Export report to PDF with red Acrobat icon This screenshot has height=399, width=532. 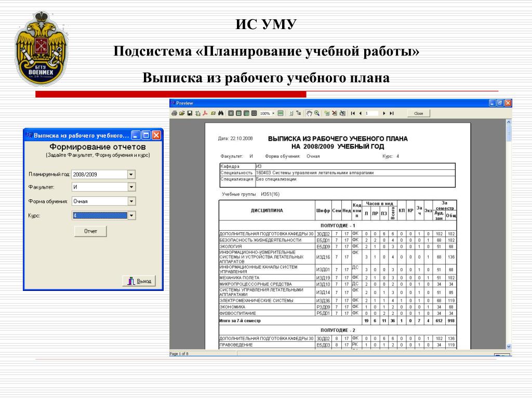[x=205, y=113]
